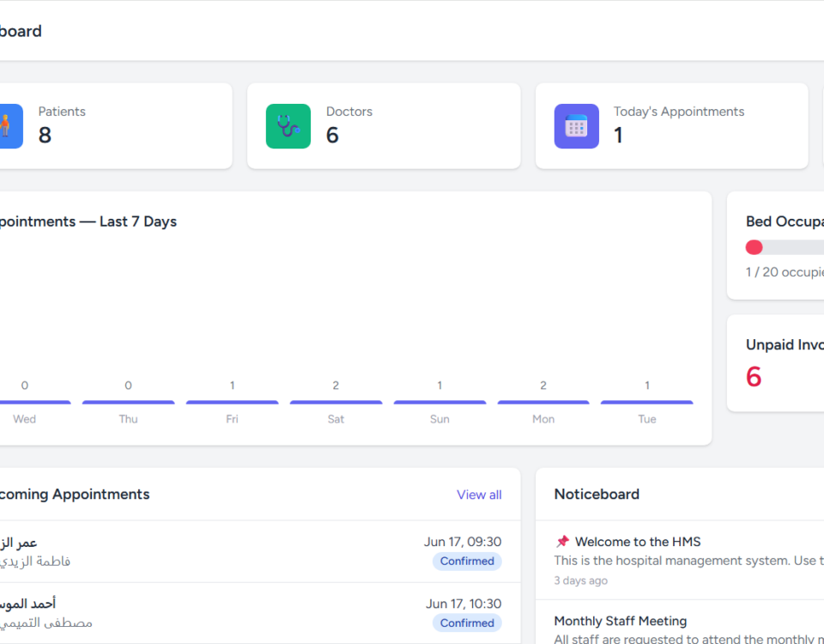
Task: Click the '1 / 20 occupied' text
Action: [x=785, y=272]
